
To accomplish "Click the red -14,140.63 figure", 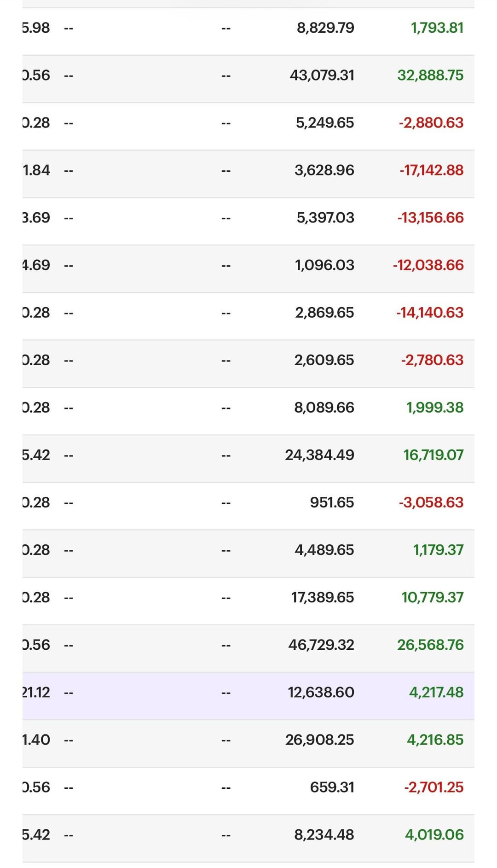I will 430,313.
